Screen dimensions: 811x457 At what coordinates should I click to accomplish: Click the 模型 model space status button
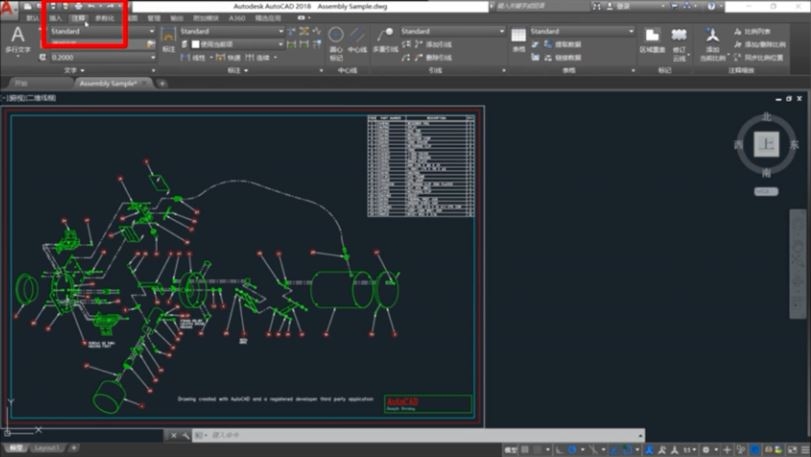pos(510,450)
